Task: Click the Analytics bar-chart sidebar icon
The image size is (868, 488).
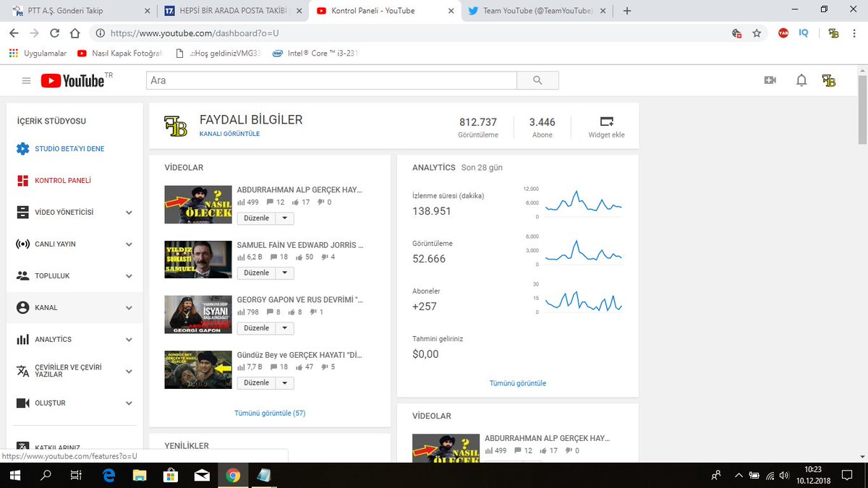Action: pyautogui.click(x=22, y=339)
